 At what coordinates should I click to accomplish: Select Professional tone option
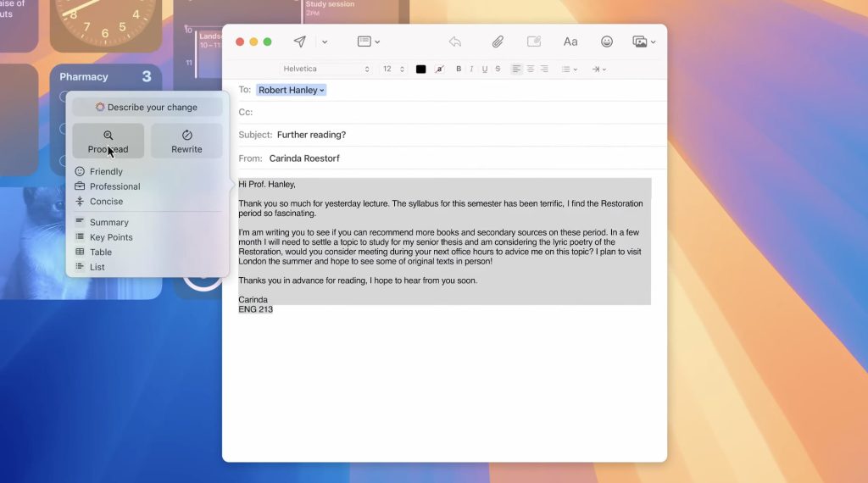click(x=114, y=186)
